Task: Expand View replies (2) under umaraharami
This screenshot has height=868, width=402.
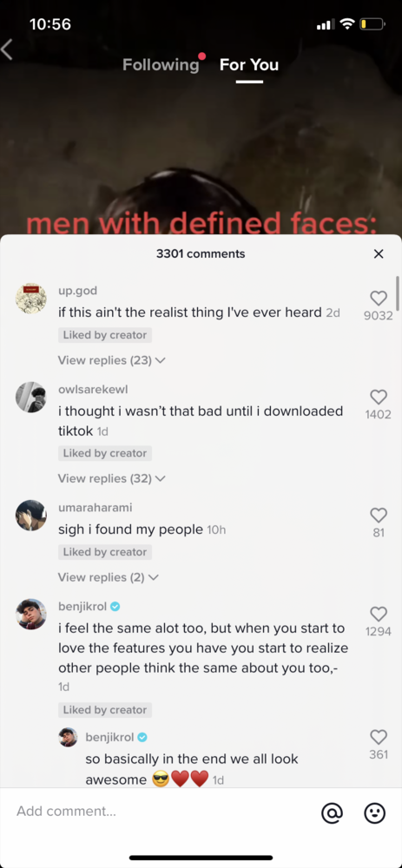Action: 109,577
